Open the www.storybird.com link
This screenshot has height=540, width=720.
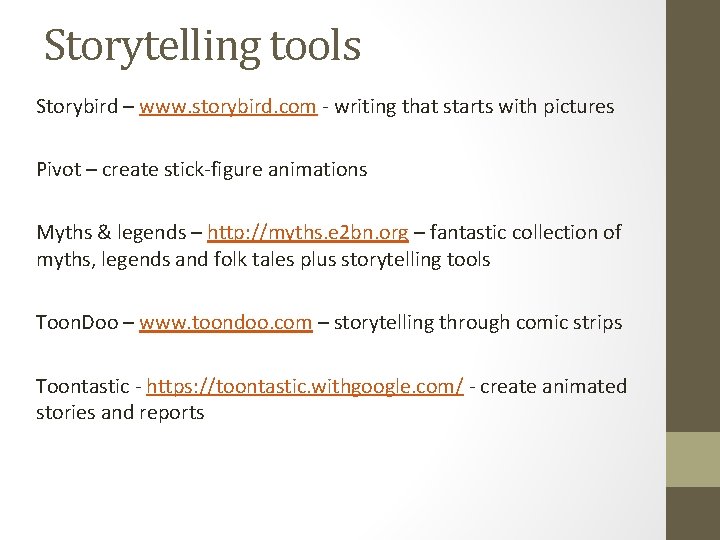(x=228, y=107)
